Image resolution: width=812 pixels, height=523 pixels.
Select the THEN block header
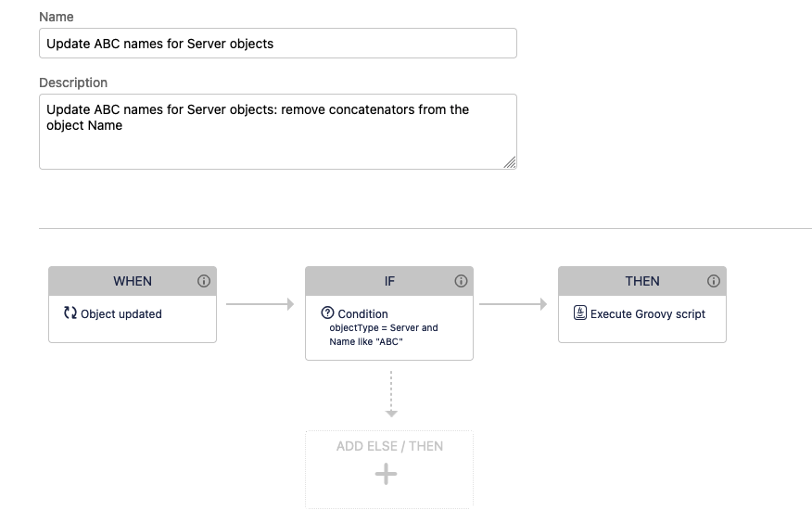click(x=642, y=281)
